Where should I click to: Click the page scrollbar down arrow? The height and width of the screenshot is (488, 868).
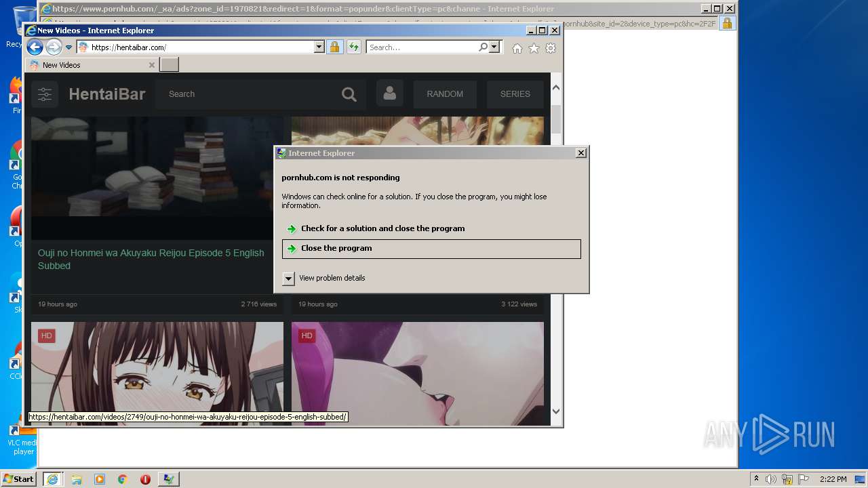556,411
